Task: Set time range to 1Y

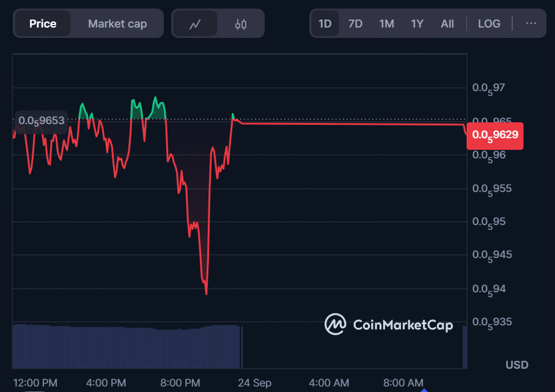Action: (417, 24)
